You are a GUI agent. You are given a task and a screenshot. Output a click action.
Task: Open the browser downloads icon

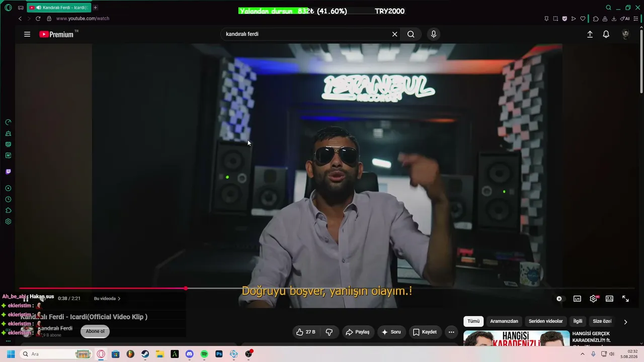(614, 19)
